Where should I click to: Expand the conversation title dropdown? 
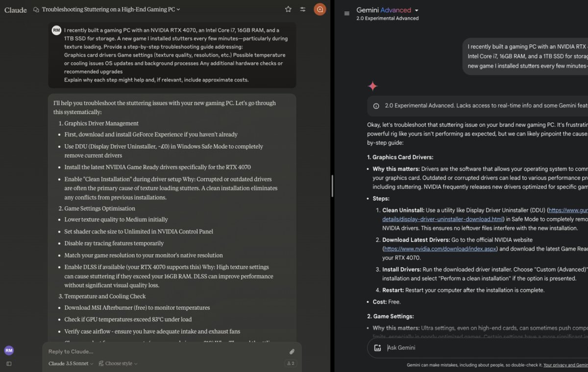pos(178,9)
